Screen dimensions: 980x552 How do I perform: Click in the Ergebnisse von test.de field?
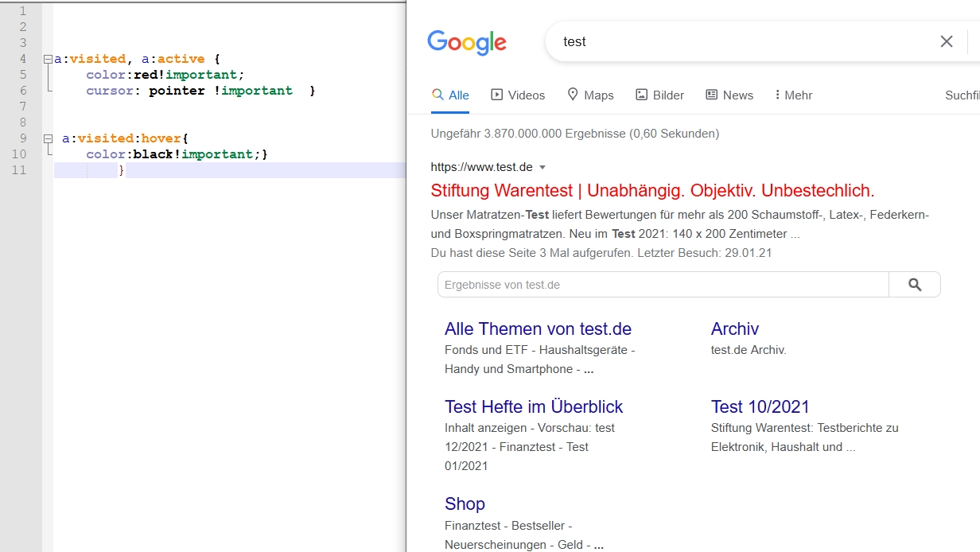[662, 285]
